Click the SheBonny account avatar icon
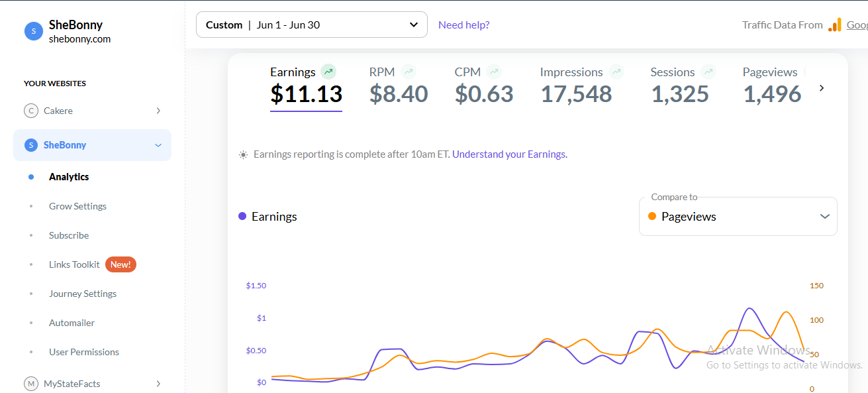This screenshot has height=393, width=868. click(x=33, y=31)
